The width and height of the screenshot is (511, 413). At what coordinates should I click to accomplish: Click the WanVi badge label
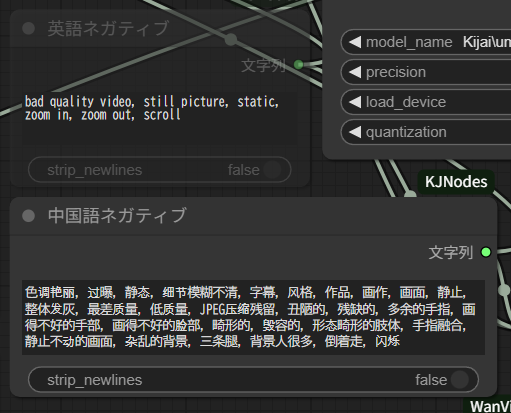487,406
